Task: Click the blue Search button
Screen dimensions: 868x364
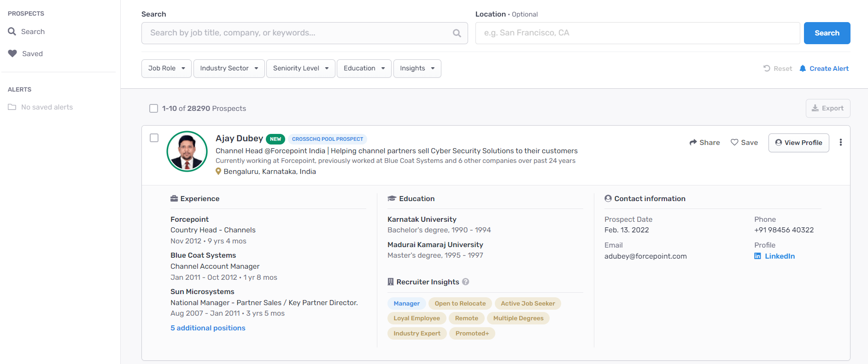Action: click(827, 33)
